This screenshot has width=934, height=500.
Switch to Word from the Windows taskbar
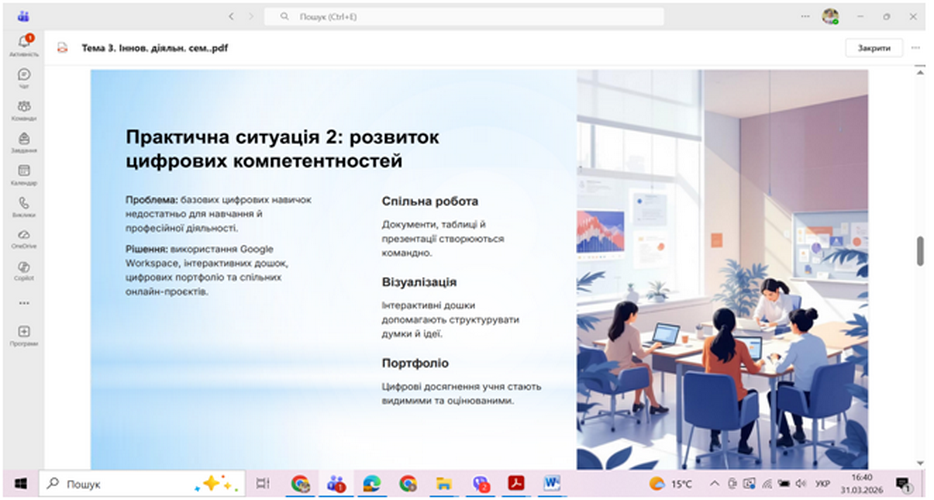551,484
